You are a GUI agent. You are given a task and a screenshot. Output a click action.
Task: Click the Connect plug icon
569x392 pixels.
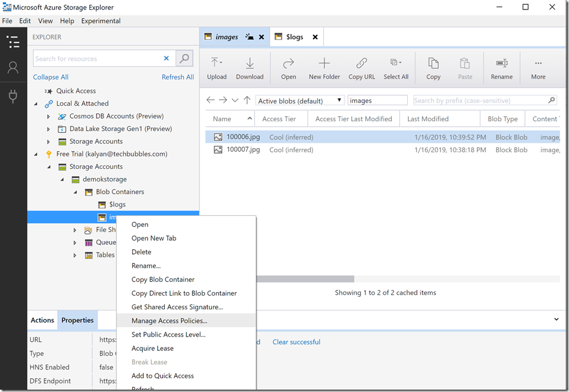13,96
